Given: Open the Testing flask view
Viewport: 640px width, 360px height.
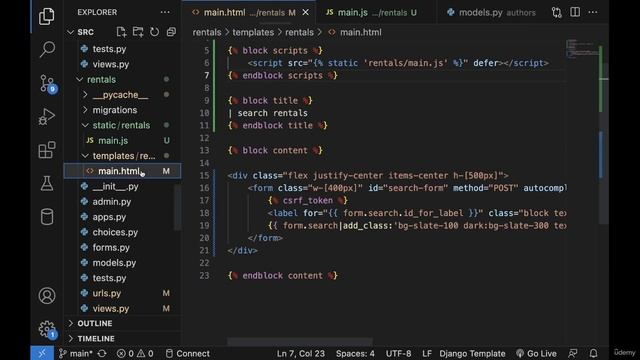Looking at the screenshot, I should click(47, 184).
